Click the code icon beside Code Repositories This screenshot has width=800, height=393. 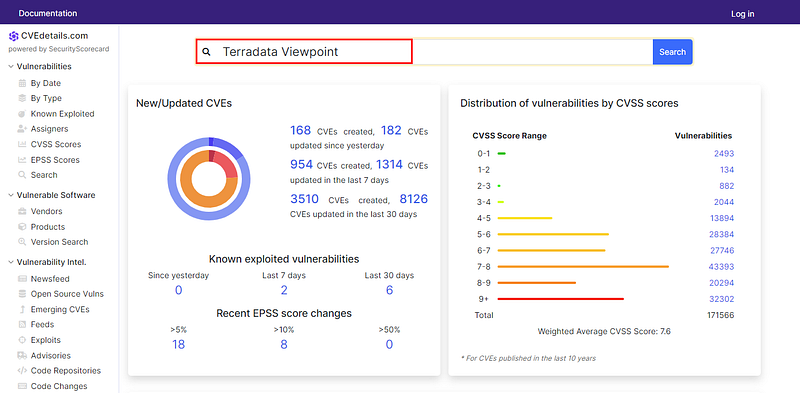tap(22, 371)
